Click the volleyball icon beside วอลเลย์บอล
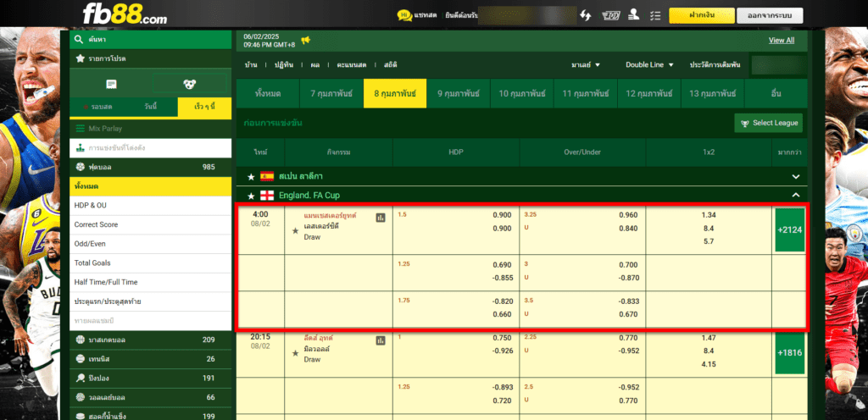Viewport: 868px width, 420px height. pos(81,397)
